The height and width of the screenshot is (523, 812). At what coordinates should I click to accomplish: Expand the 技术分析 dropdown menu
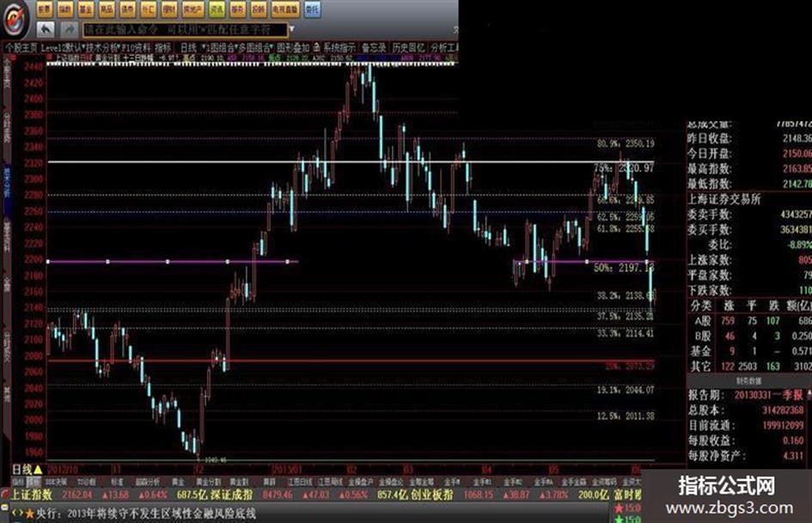102,47
